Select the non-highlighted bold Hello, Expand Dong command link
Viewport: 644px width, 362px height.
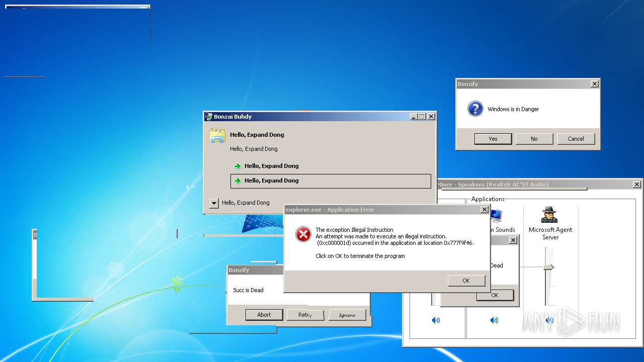pyautogui.click(x=331, y=166)
